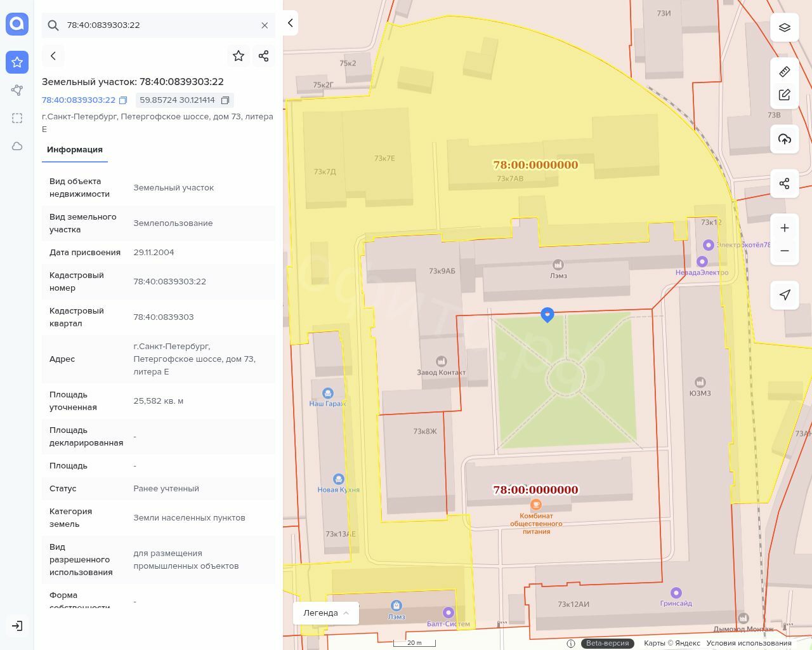Select the ruler measurement tool
The image size is (812, 650).
point(784,72)
